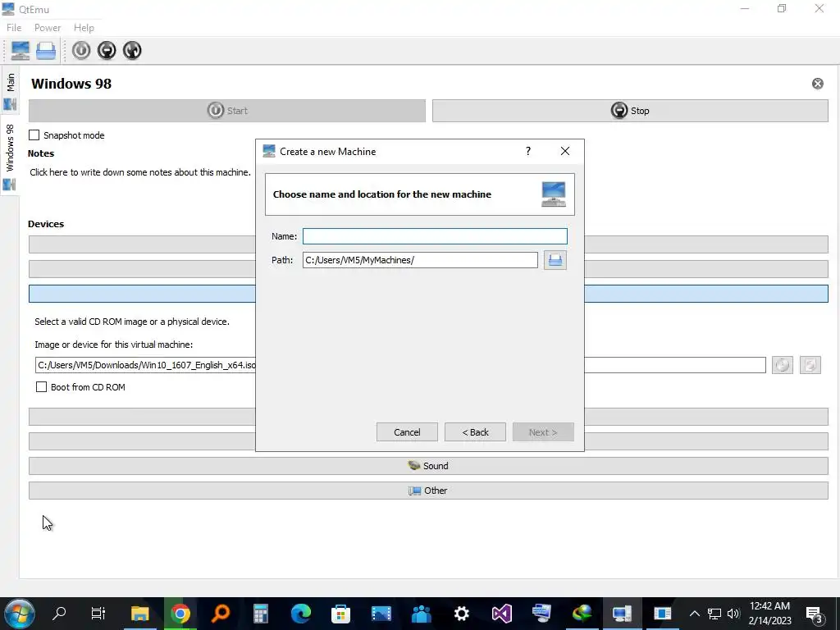Open the notification center icon
This screenshot has width=840, height=630.
click(x=815, y=614)
